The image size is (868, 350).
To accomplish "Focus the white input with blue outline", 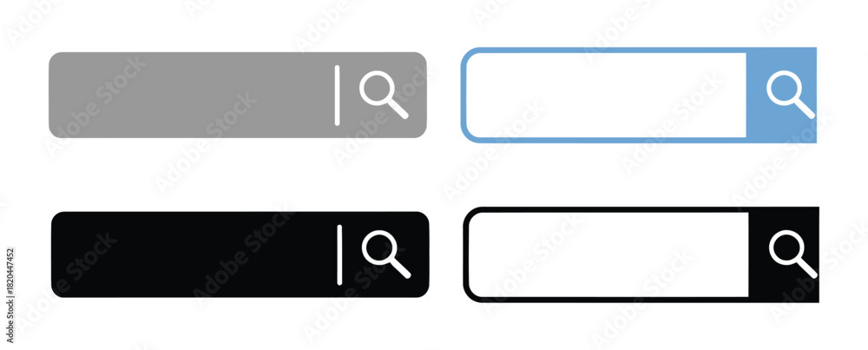I will coord(606,95).
